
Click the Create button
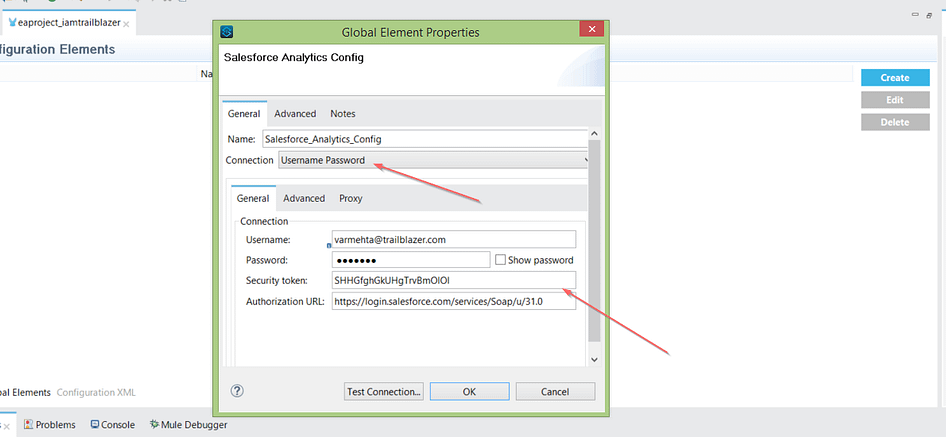[x=894, y=77]
